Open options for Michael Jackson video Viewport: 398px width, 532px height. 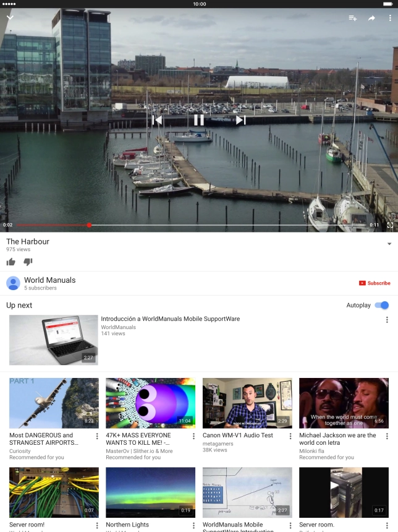[x=387, y=436]
